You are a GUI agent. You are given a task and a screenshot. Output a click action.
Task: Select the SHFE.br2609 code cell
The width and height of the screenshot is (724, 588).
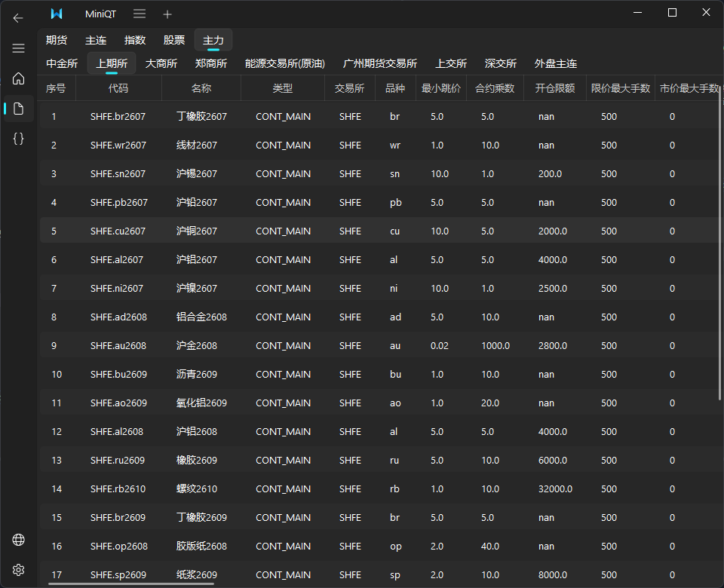click(118, 517)
